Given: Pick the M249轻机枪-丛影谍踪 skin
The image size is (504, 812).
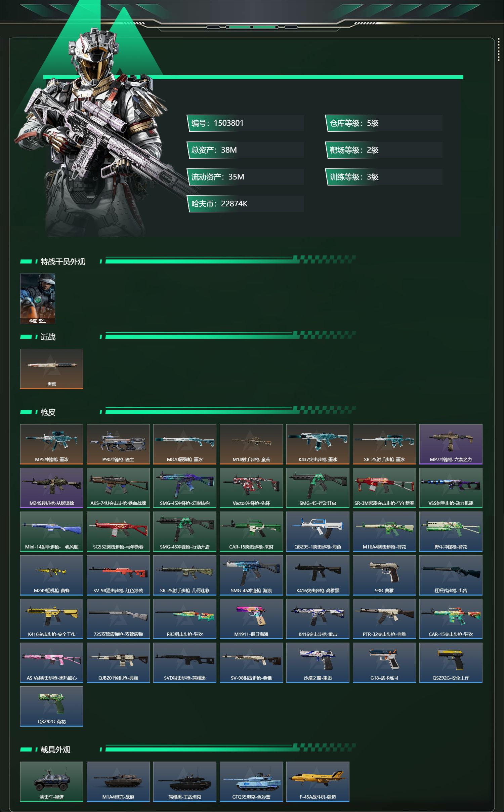Looking at the screenshot, I should pos(52,488).
